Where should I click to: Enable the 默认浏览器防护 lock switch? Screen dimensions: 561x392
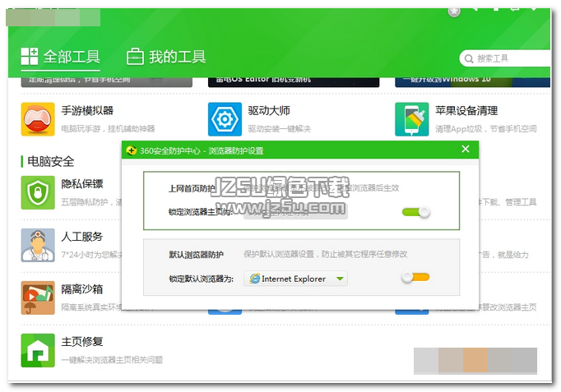[x=415, y=277]
